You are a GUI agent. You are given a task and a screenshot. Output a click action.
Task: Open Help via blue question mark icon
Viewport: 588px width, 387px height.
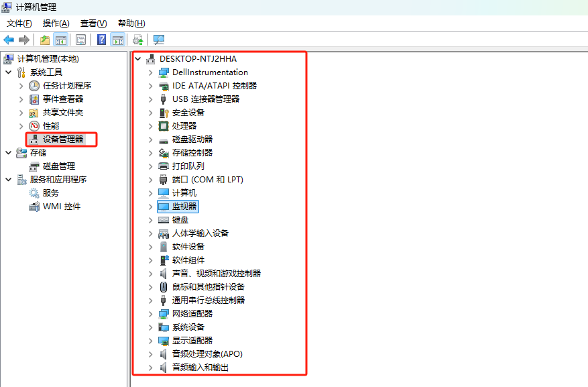102,40
